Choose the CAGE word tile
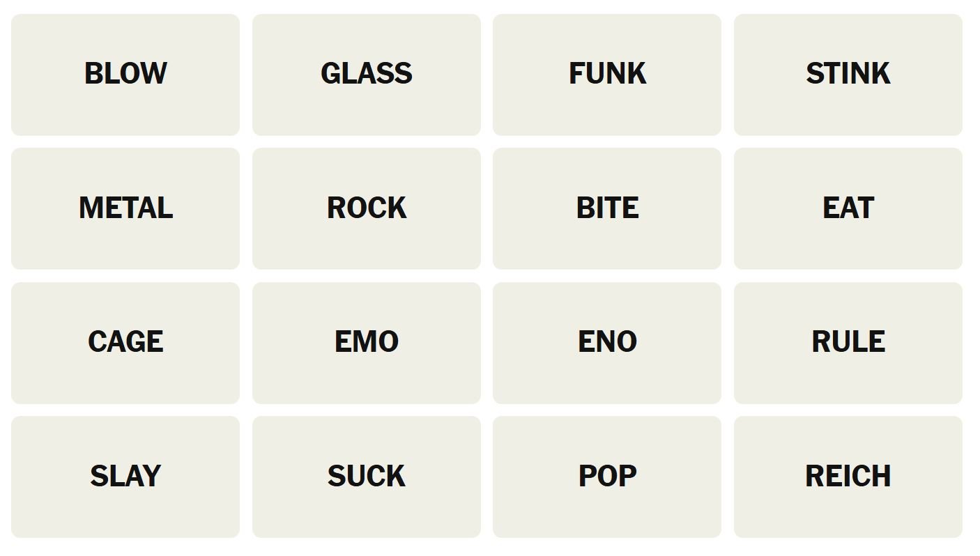 (x=125, y=342)
